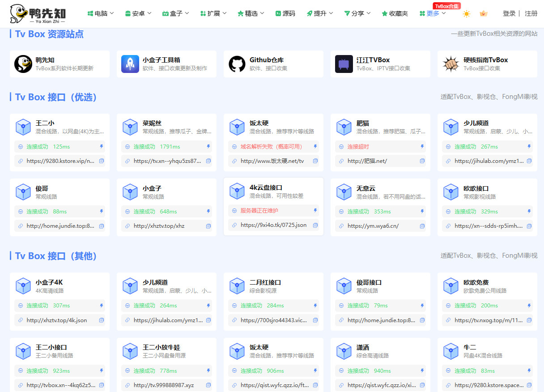Viewport: 544px width, 392px height.
Task: Click the Tv Box 资源站点 heading
Action: (x=49, y=34)
